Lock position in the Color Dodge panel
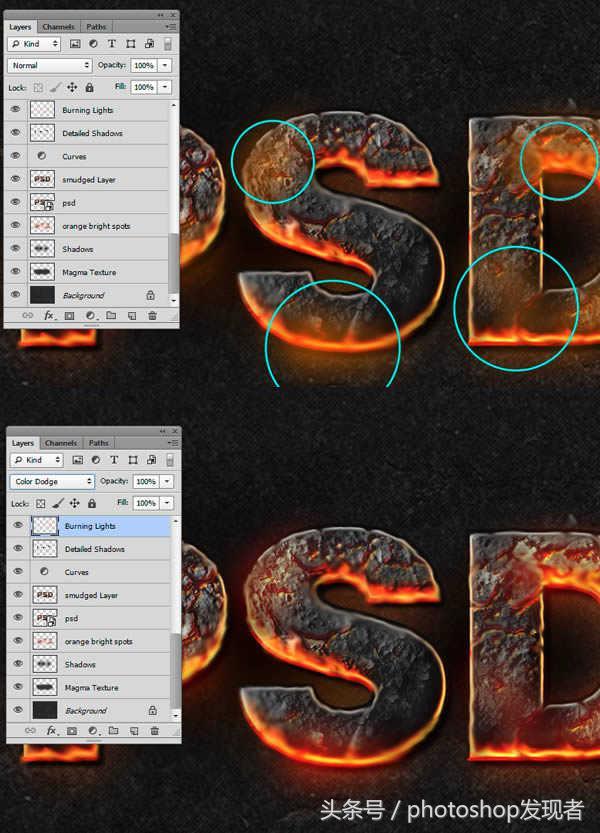Viewport: 600px width, 833px height. coord(75,503)
